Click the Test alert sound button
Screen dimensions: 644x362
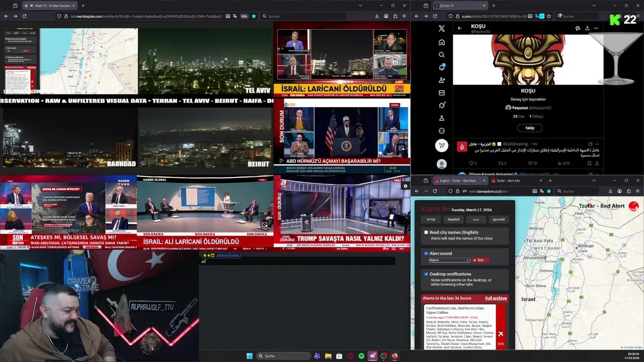[x=480, y=260]
